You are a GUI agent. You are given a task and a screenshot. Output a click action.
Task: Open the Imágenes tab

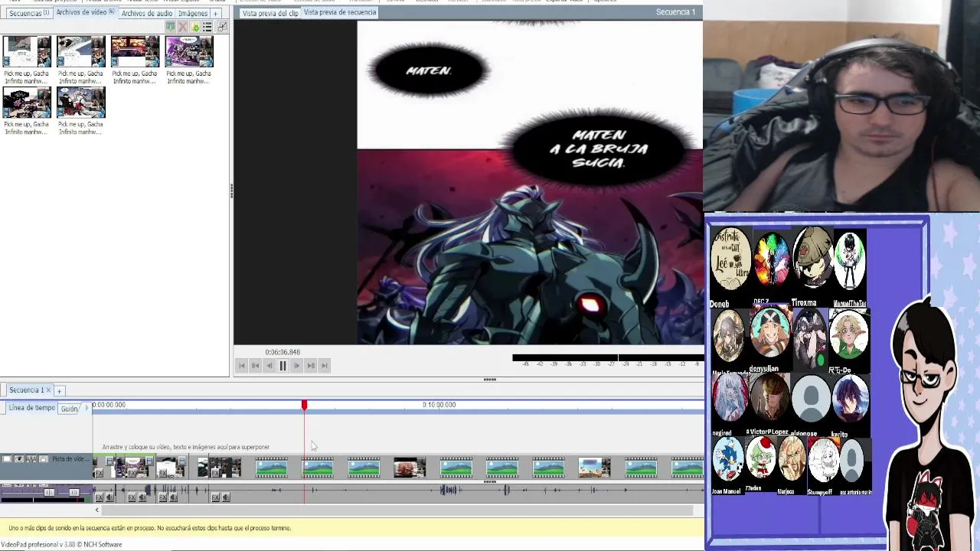point(193,13)
